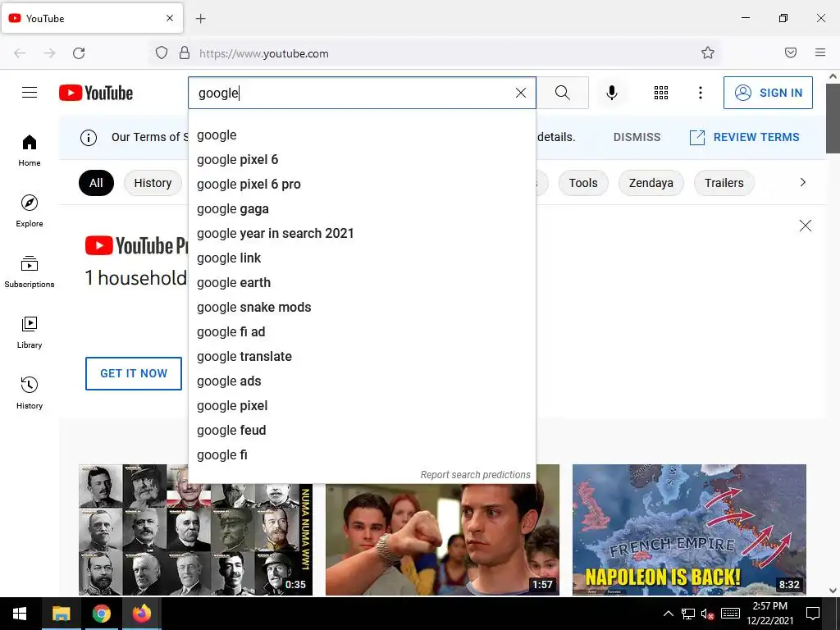Viewport: 840px width, 630px height.
Task: Click Report search predictions link
Action: pos(475,475)
